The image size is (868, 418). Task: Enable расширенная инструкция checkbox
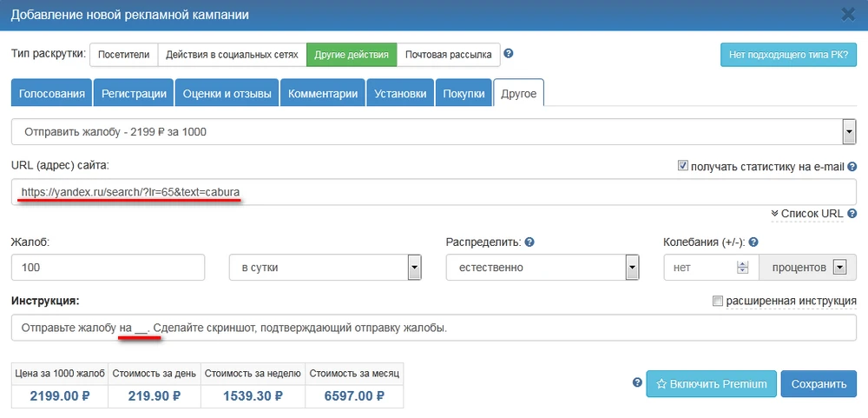click(x=717, y=301)
